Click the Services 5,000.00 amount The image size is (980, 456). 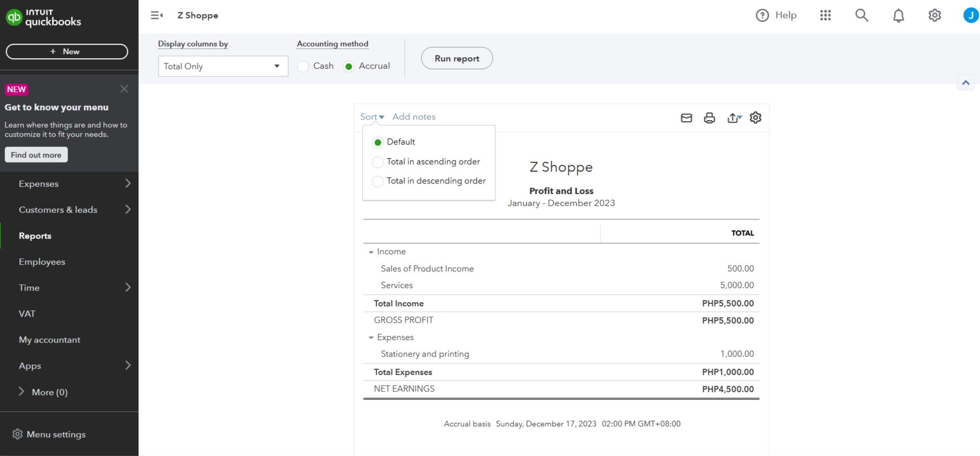coord(737,285)
